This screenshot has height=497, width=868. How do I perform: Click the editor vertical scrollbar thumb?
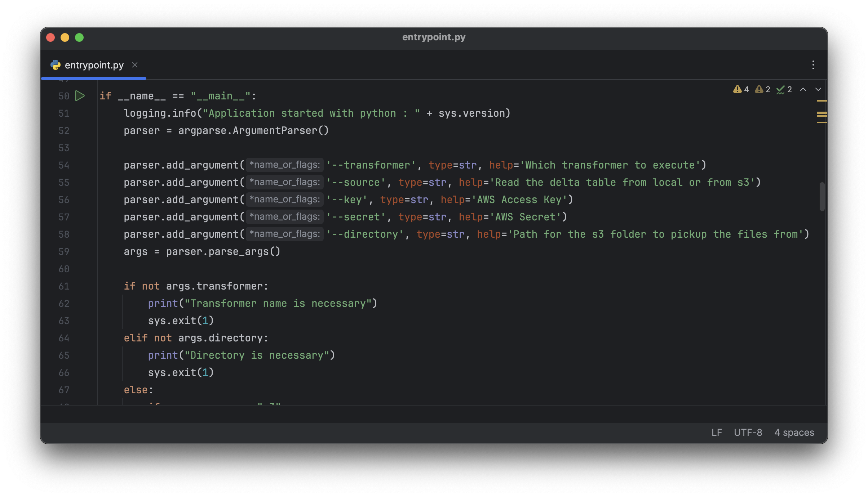pyautogui.click(x=822, y=197)
